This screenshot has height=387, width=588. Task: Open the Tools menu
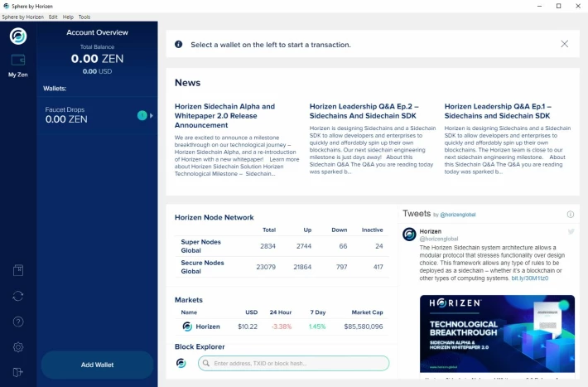84,17
